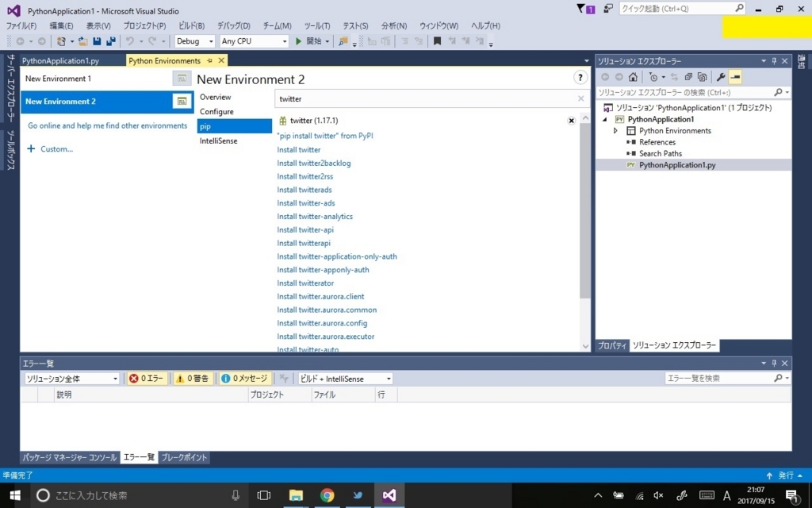The image size is (812, 508).
Task: Click the Undo arrow icon
Action: (x=130, y=41)
